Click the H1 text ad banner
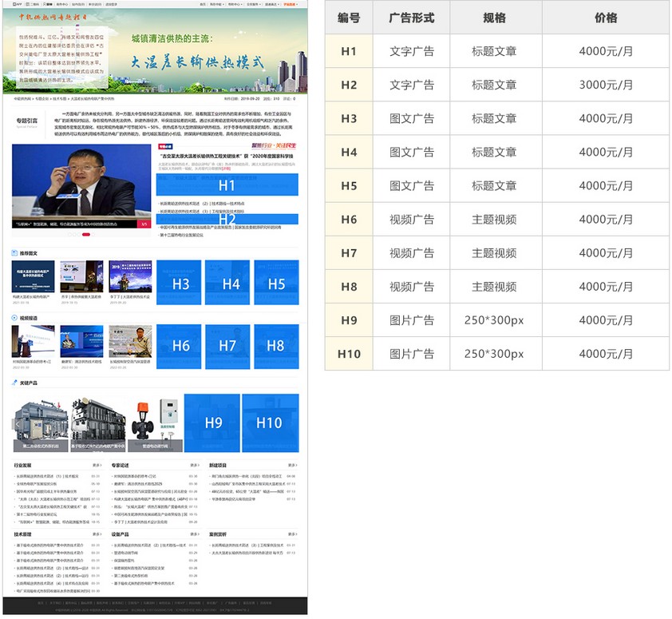The height and width of the screenshot is (619, 672). coord(227,185)
